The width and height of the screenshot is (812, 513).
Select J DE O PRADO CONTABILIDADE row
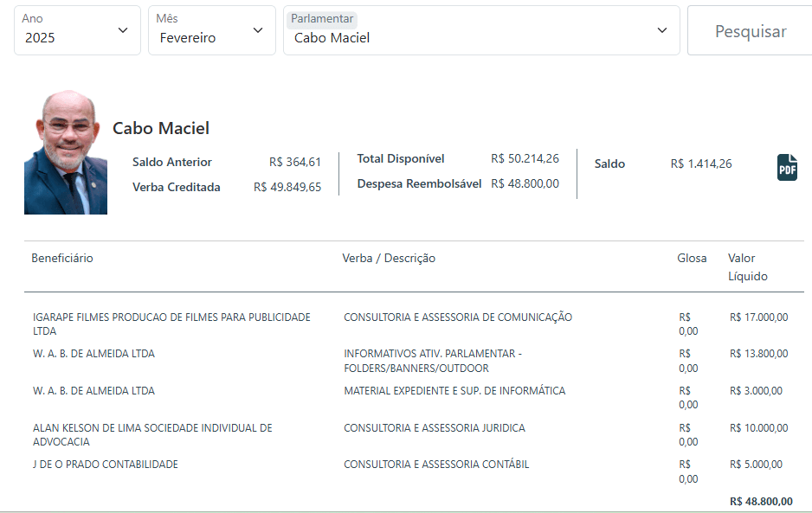[x=106, y=465]
